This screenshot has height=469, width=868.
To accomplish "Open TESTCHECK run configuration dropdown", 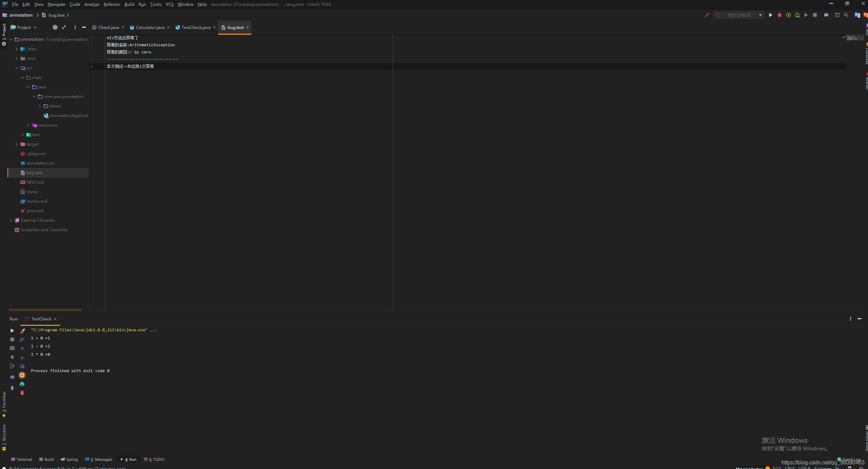I will 760,15.
